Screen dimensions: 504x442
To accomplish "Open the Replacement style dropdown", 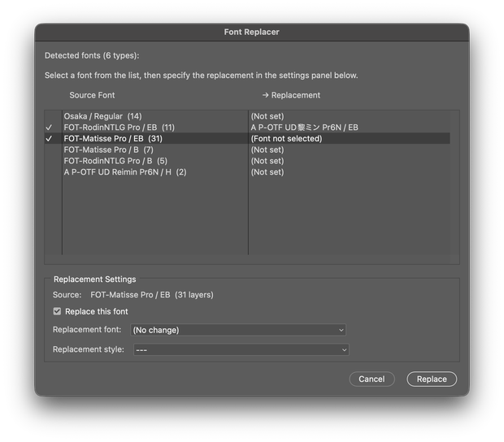I will click(241, 349).
